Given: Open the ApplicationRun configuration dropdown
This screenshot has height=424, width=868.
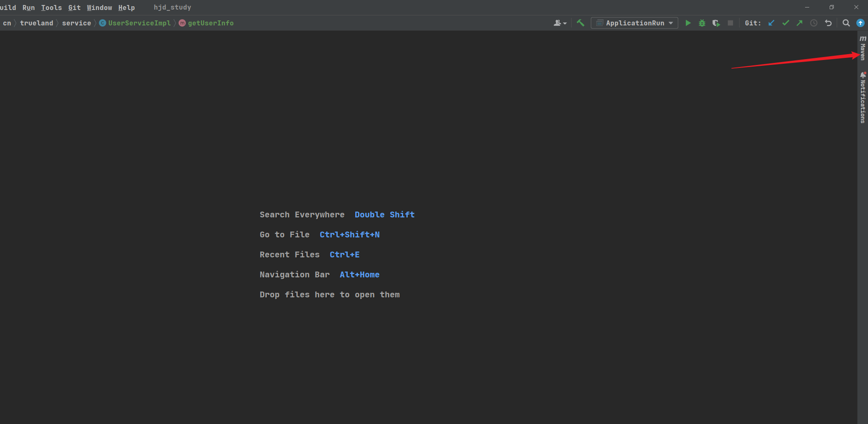Looking at the screenshot, I should click(x=635, y=23).
